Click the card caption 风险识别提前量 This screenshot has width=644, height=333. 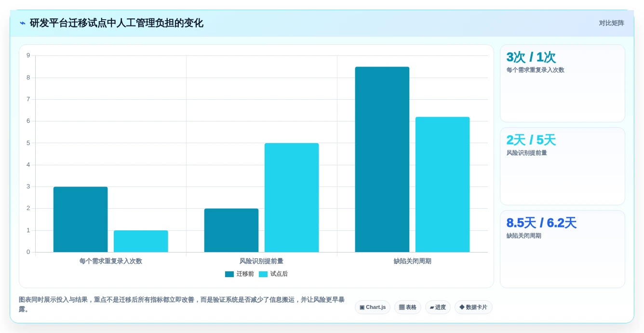[526, 153]
